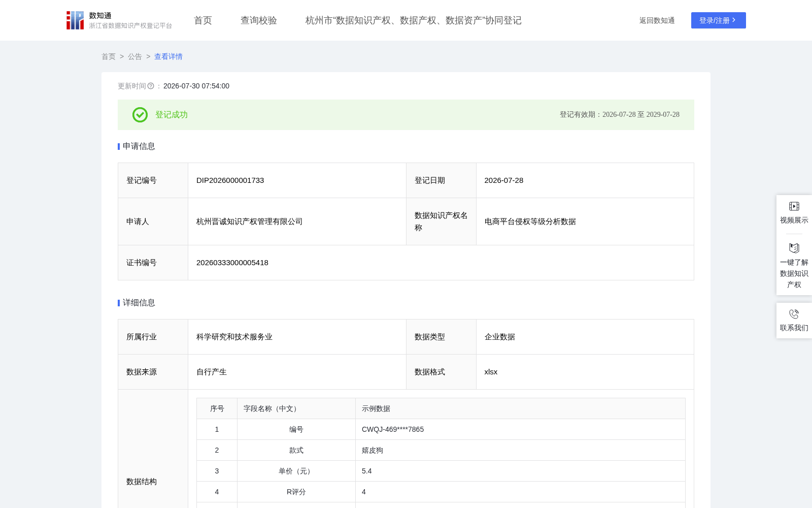Screen dimensions: 812x508
Task: Select the sample value 5.4
Action: click(x=367, y=471)
